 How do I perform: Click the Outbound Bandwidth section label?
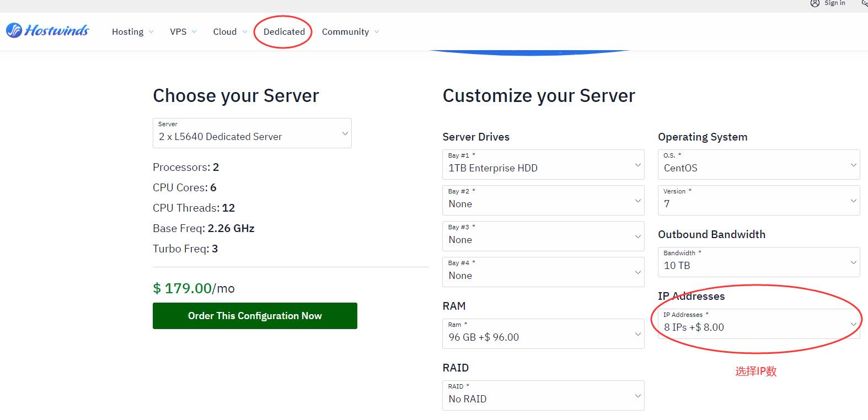click(711, 234)
